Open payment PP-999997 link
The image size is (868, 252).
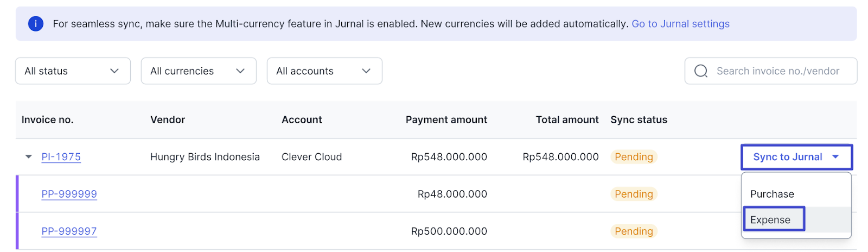point(69,231)
